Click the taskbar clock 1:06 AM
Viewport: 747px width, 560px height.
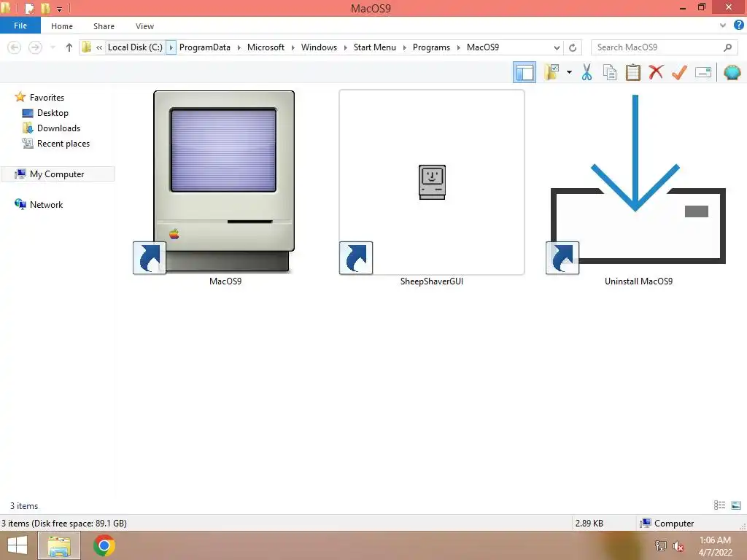point(715,540)
